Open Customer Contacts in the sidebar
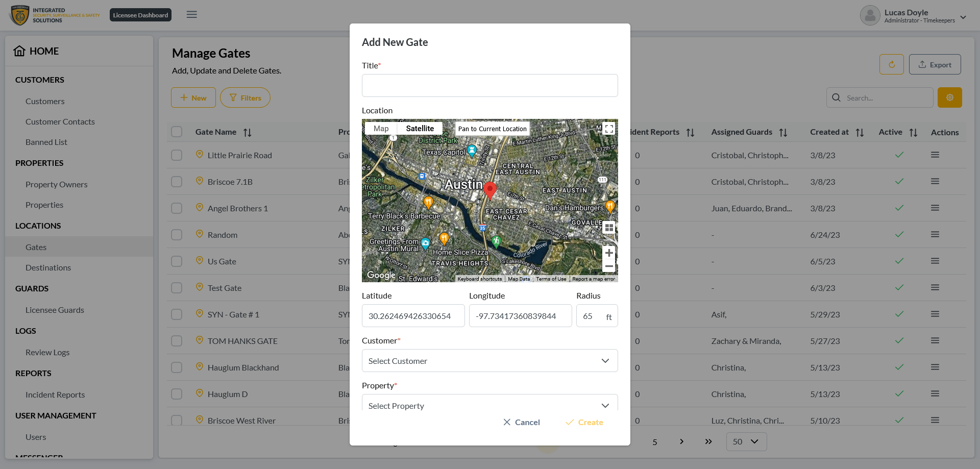 [x=60, y=121]
